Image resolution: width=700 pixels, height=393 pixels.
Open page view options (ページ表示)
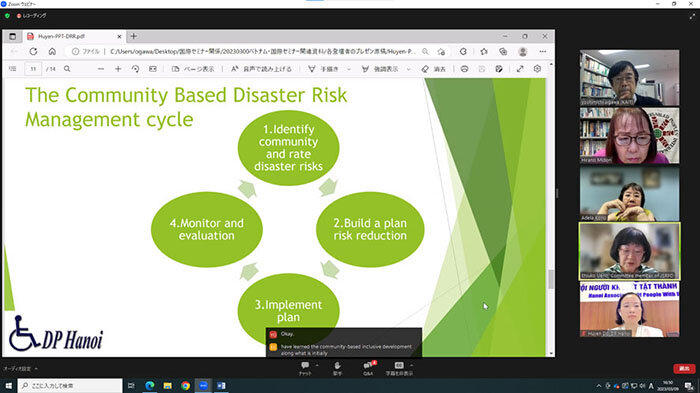pos(193,69)
